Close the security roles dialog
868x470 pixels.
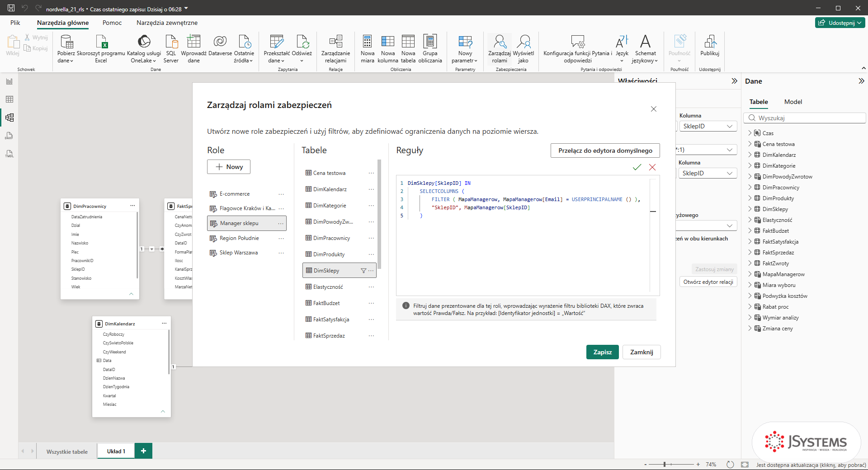[x=654, y=109]
